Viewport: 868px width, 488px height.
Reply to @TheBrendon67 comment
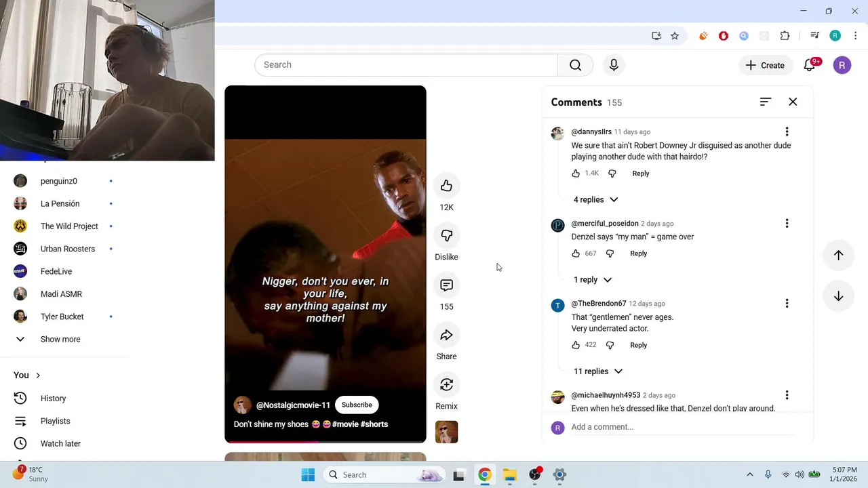click(639, 345)
